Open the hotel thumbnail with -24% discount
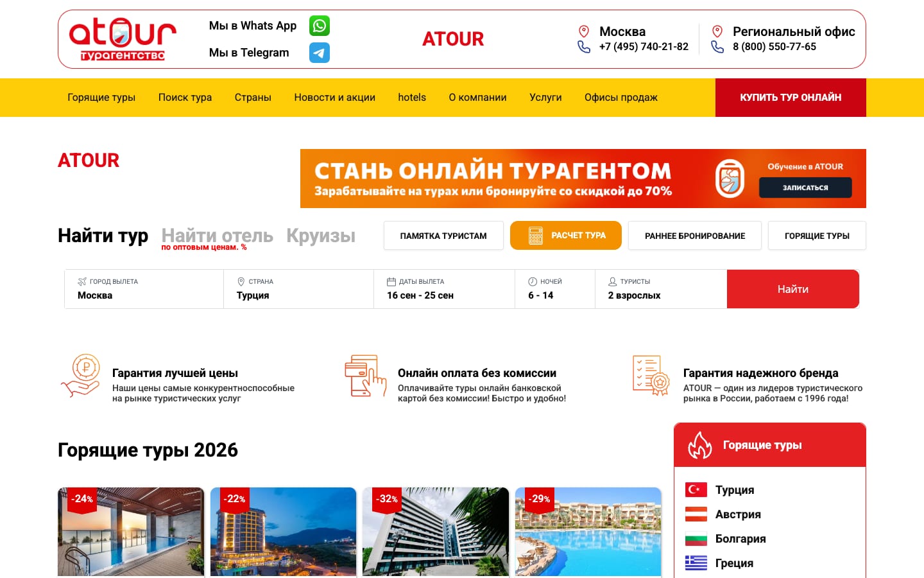Image resolution: width=924 pixels, height=578 pixels. point(131,532)
